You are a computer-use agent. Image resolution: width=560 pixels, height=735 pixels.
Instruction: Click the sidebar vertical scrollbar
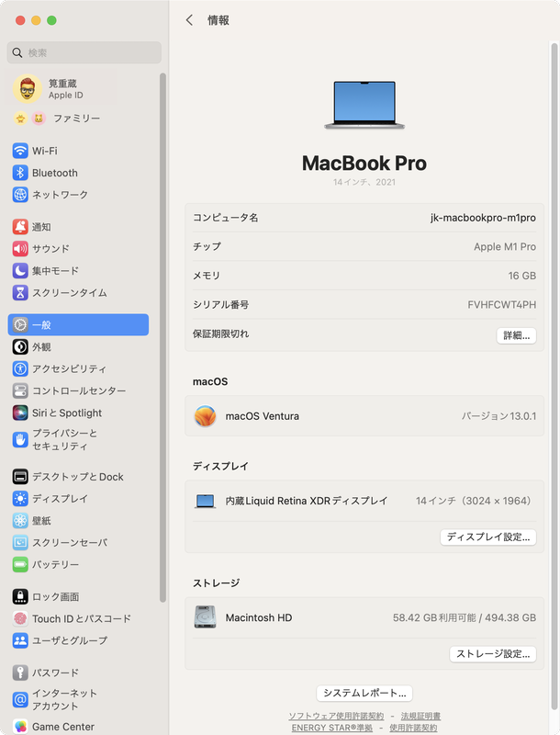coord(162,337)
